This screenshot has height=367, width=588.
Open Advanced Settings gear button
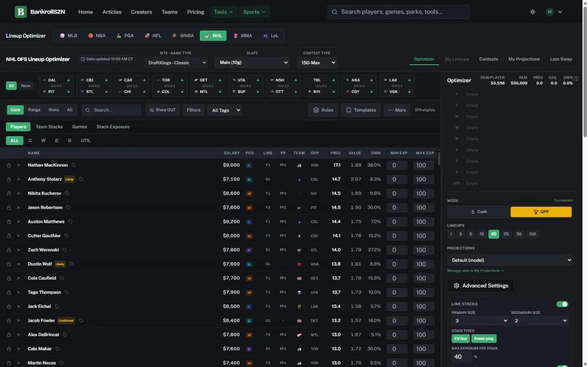[481, 286]
